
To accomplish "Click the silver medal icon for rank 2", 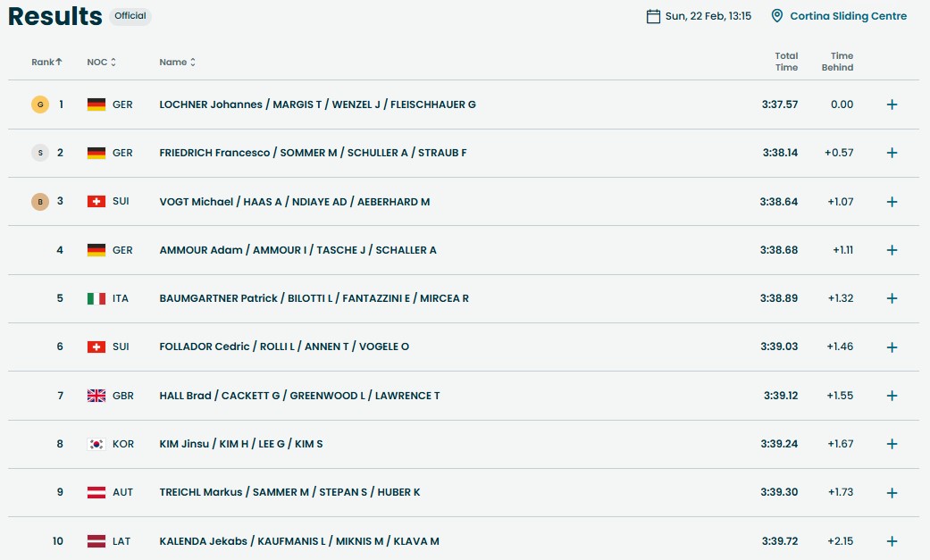I will click(39, 153).
